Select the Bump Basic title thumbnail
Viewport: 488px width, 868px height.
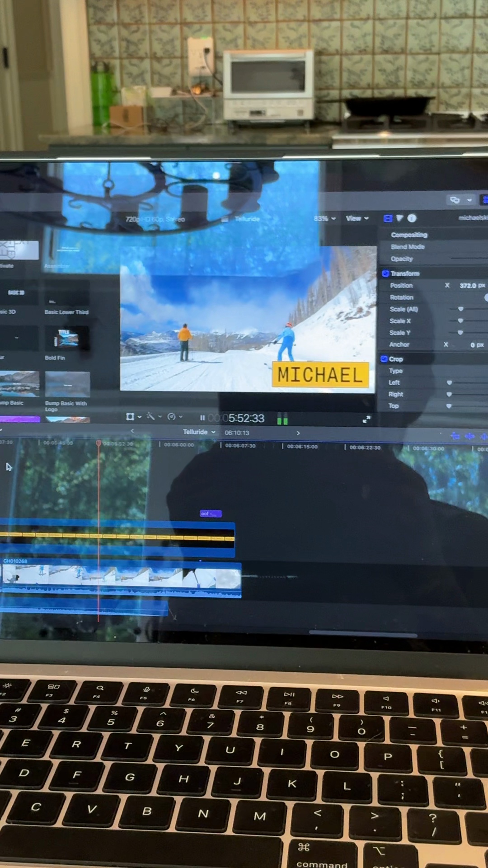[19, 384]
